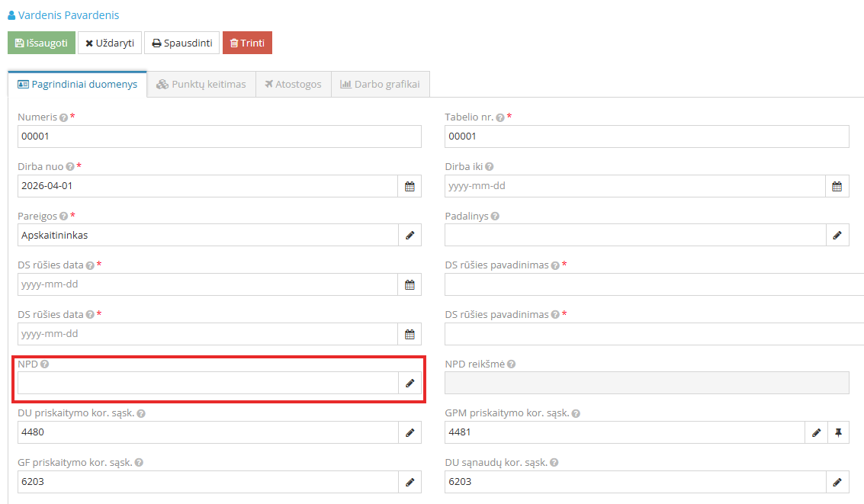Click pencil icon of the NPD field
The height and width of the screenshot is (504, 864).
[x=410, y=384]
